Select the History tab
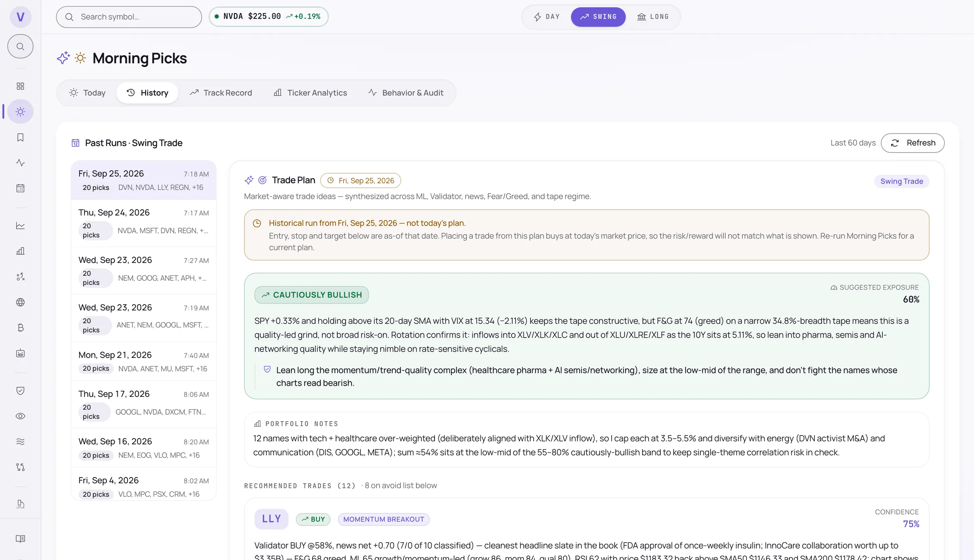 pyautogui.click(x=147, y=93)
